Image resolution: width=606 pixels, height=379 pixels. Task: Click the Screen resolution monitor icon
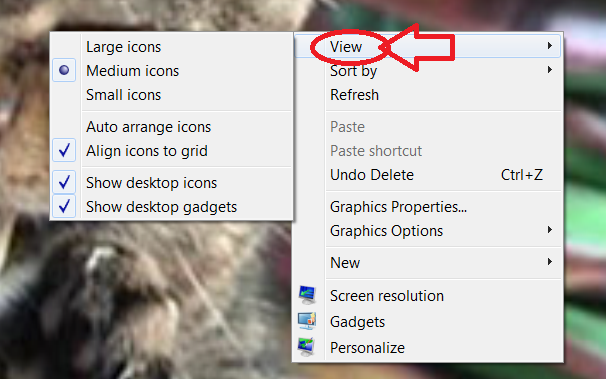tap(307, 295)
